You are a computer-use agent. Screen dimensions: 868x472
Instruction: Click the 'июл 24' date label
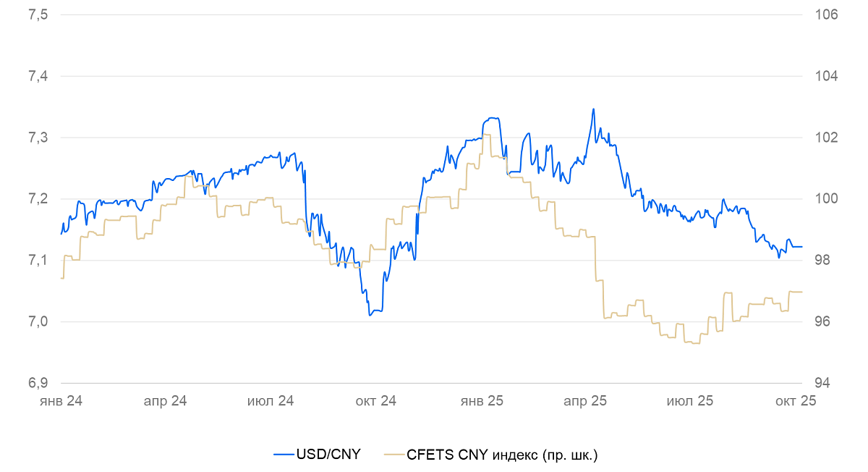click(271, 400)
